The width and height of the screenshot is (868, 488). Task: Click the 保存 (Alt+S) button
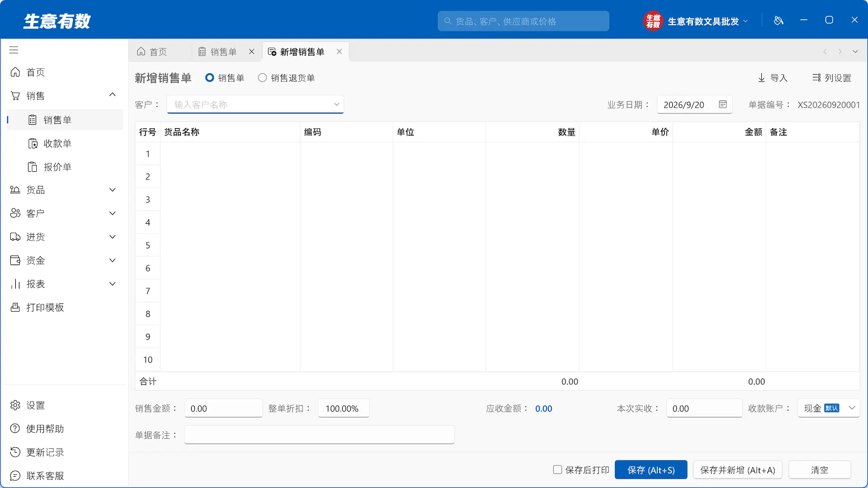point(651,470)
